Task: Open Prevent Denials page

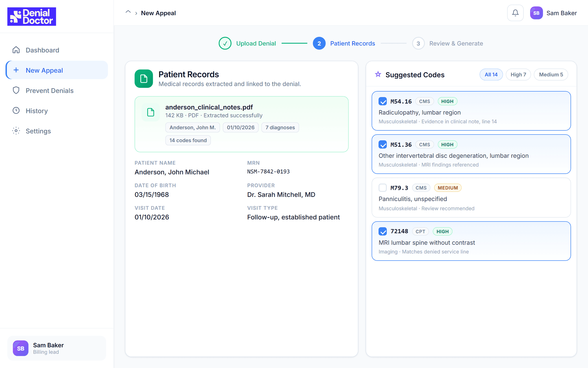Action: (x=57, y=91)
